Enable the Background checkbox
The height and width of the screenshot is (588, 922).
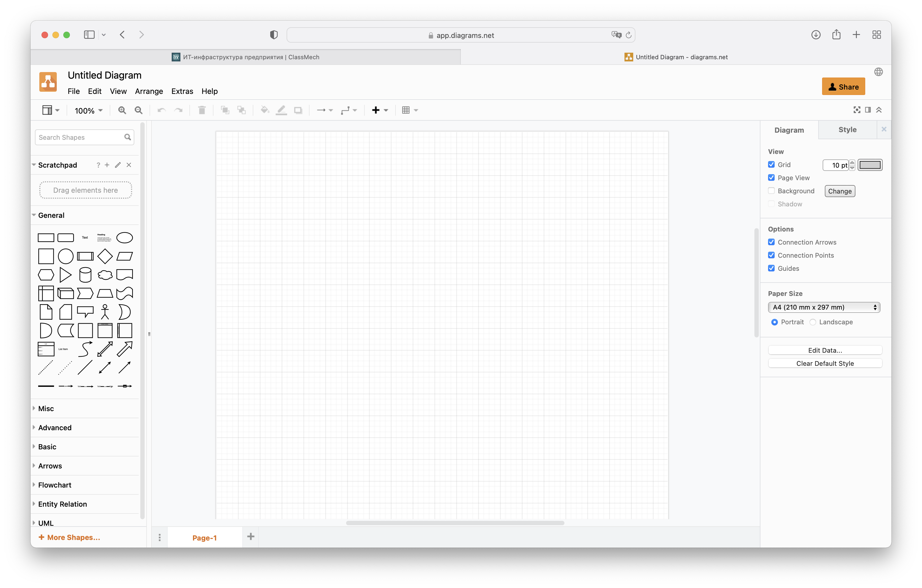point(771,191)
